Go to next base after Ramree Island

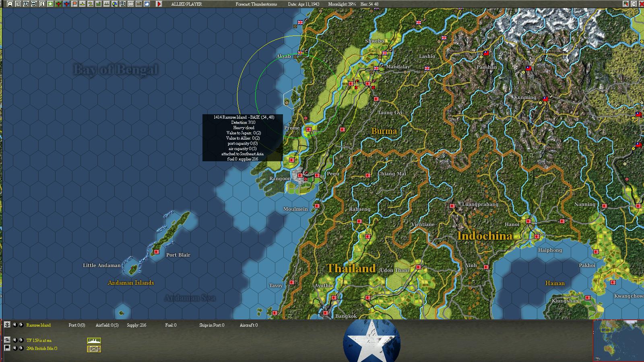21,325
